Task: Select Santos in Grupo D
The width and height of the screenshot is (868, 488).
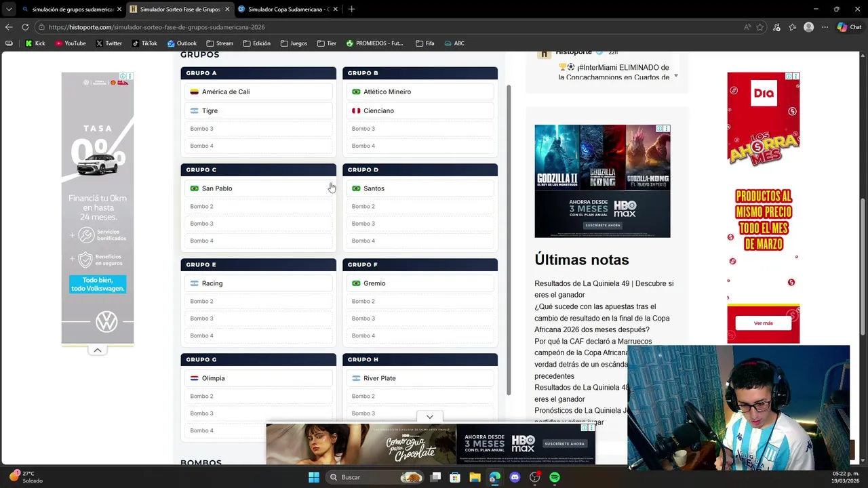Action: [x=420, y=188]
